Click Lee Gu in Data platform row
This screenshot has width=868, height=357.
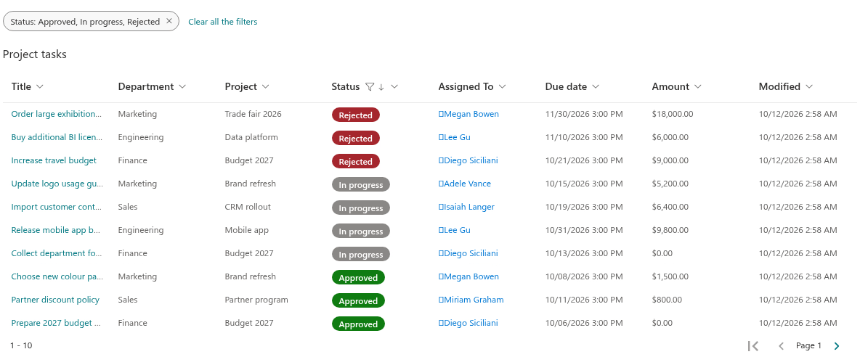(x=455, y=137)
